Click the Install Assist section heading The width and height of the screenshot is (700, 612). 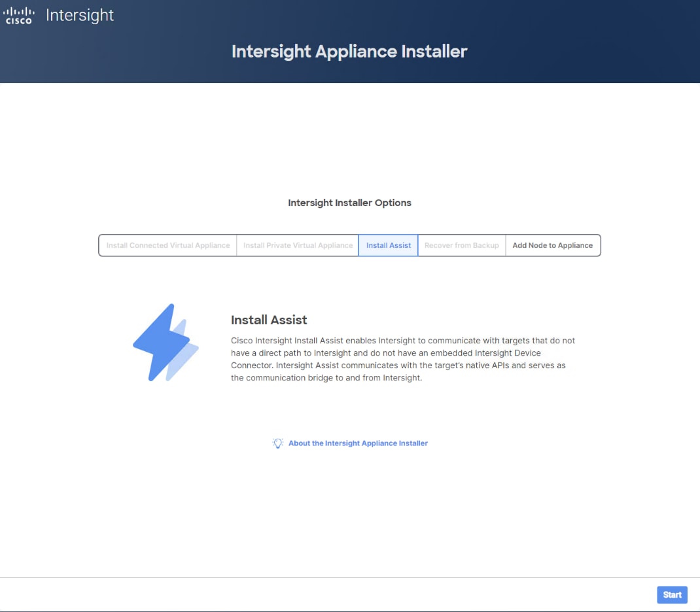(269, 320)
